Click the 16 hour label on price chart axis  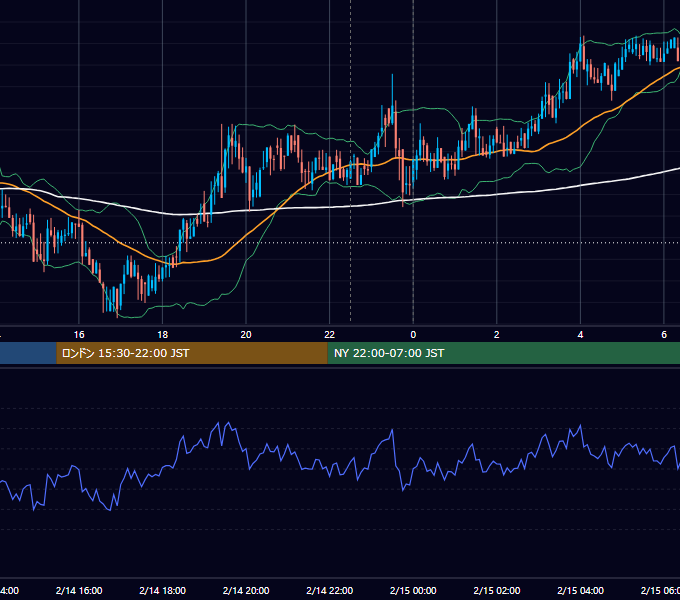79,334
